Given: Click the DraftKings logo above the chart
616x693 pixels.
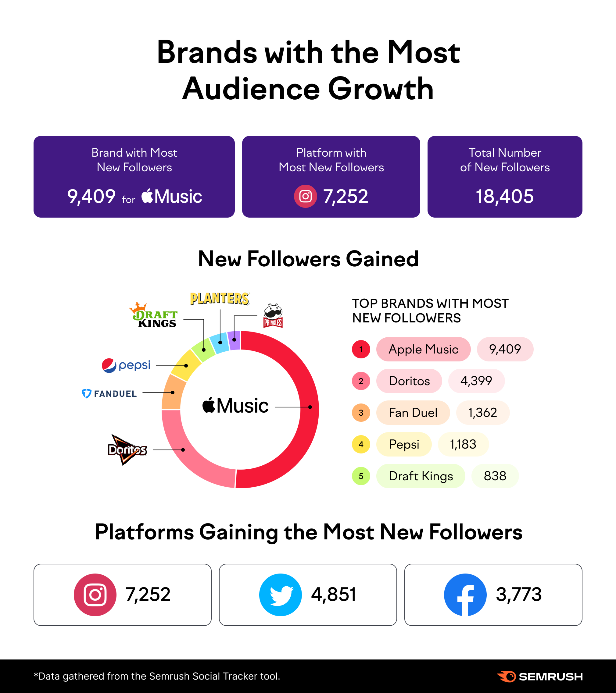Looking at the screenshot, I should coord(153,315).
